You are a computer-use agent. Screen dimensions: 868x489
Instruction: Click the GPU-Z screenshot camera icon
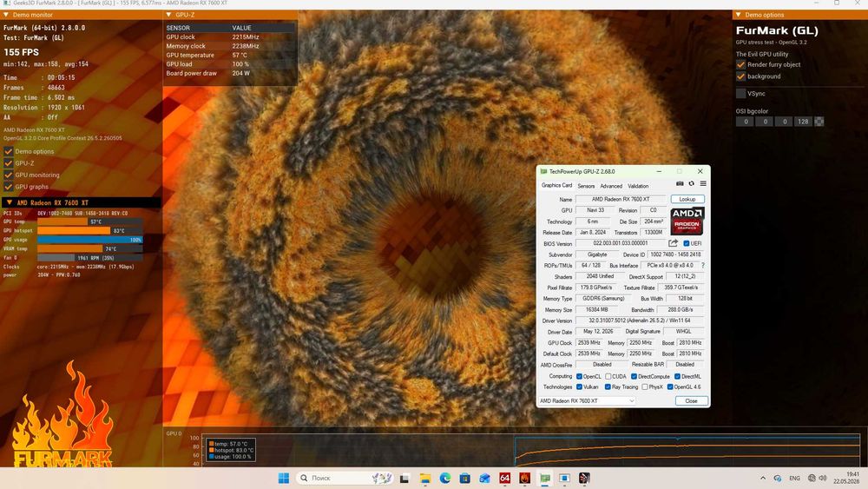pyautogui.click(x=680, y=184)
